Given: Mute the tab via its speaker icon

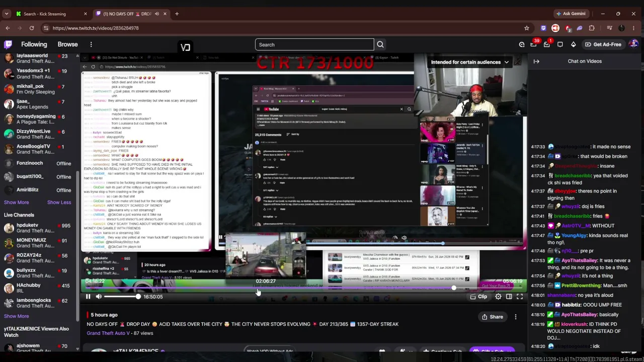Looking at the screenshot, I should [x=157, y=14].
